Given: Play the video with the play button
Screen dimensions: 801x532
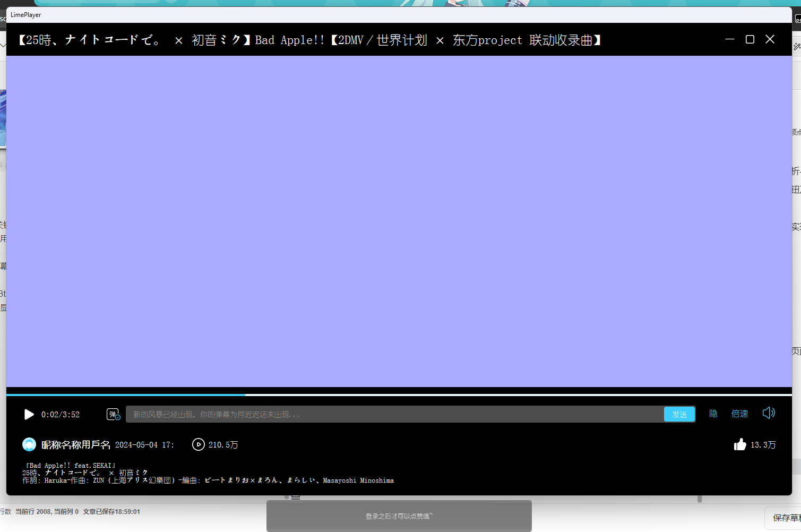Looking at the screenshot, I should (x=29, y=414).
